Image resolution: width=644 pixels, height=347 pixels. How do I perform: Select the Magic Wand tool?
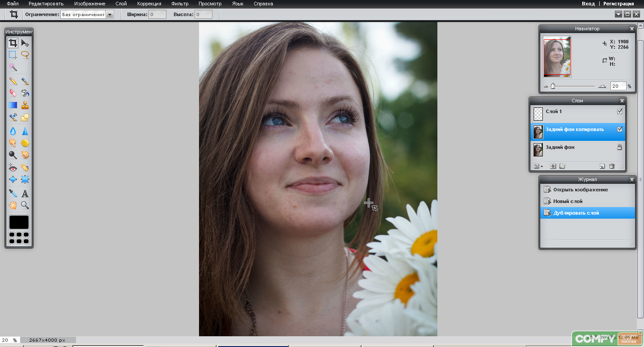pos(13,67)
